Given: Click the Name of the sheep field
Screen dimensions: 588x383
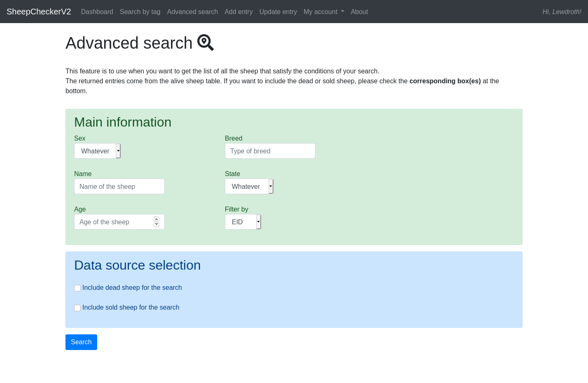Looking at the screenshot, I should 119,186.
